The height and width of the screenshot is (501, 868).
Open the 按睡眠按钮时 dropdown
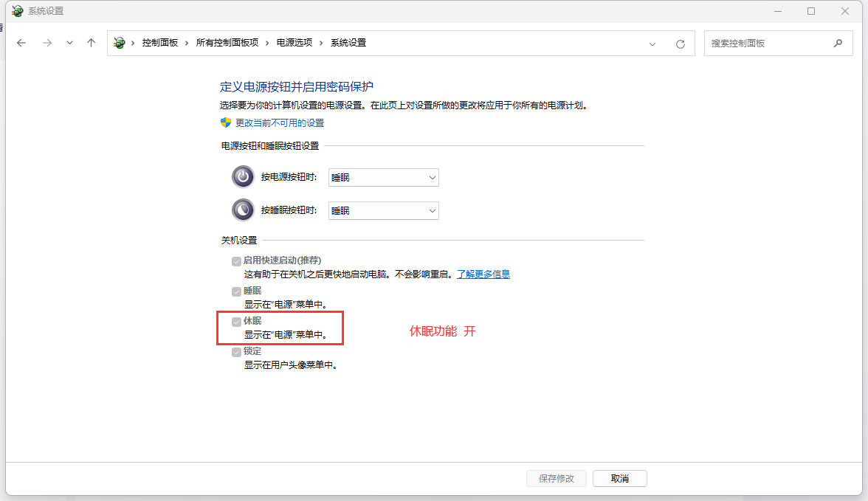pos(384,210)
